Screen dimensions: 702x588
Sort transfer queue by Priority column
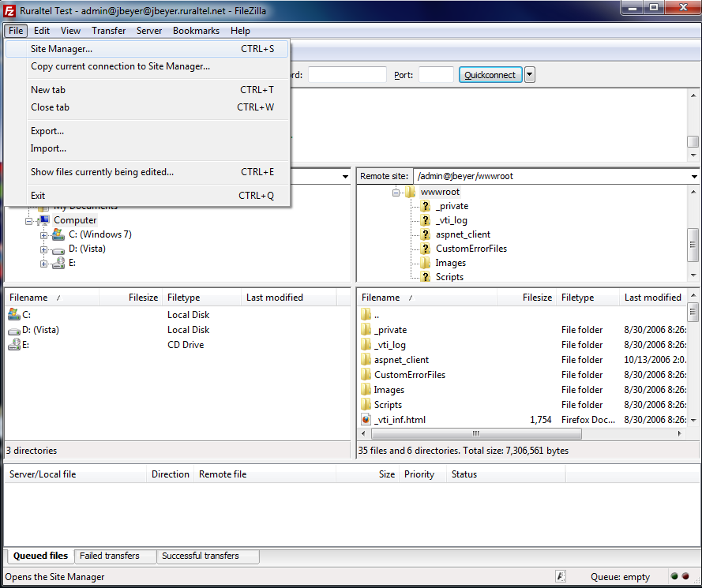[x=422, y=474]
